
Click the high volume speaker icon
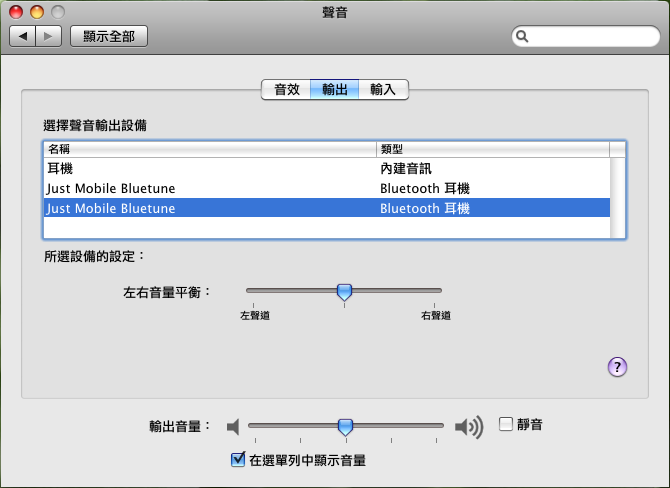point(469,427)
